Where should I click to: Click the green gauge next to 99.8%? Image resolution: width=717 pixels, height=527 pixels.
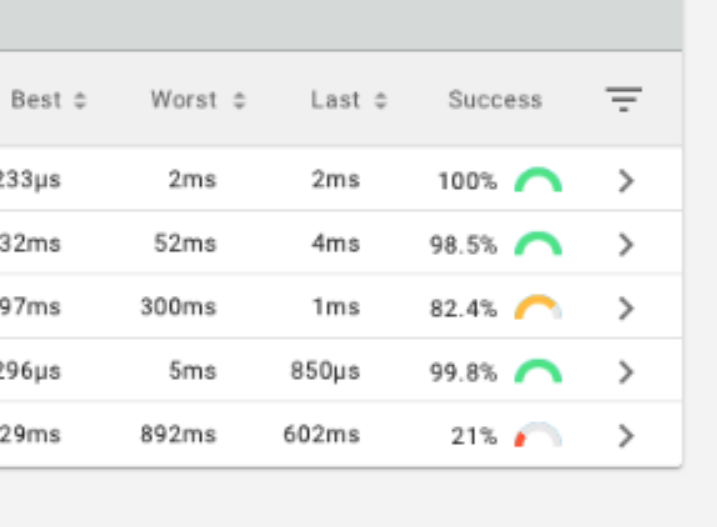[538, 371]
